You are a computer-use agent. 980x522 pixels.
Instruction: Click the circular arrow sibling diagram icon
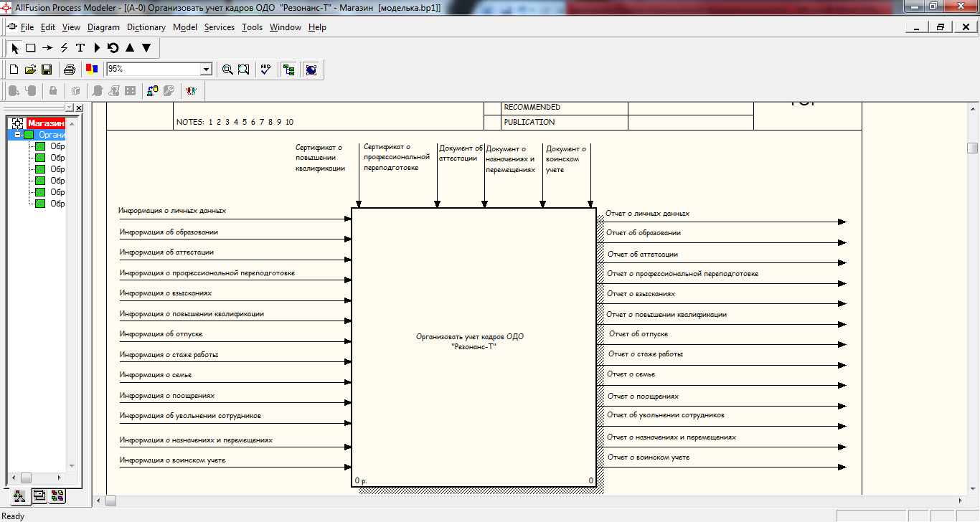point(113,48)
